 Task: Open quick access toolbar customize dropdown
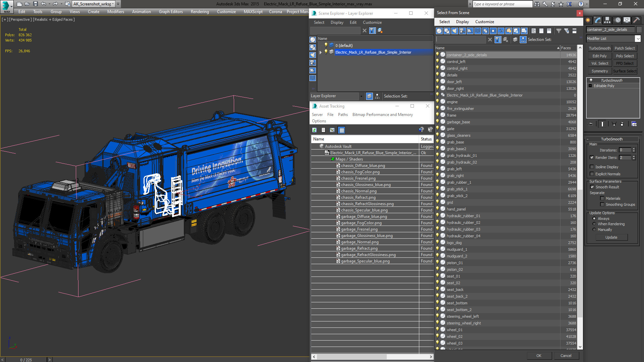tap(118, 4)
